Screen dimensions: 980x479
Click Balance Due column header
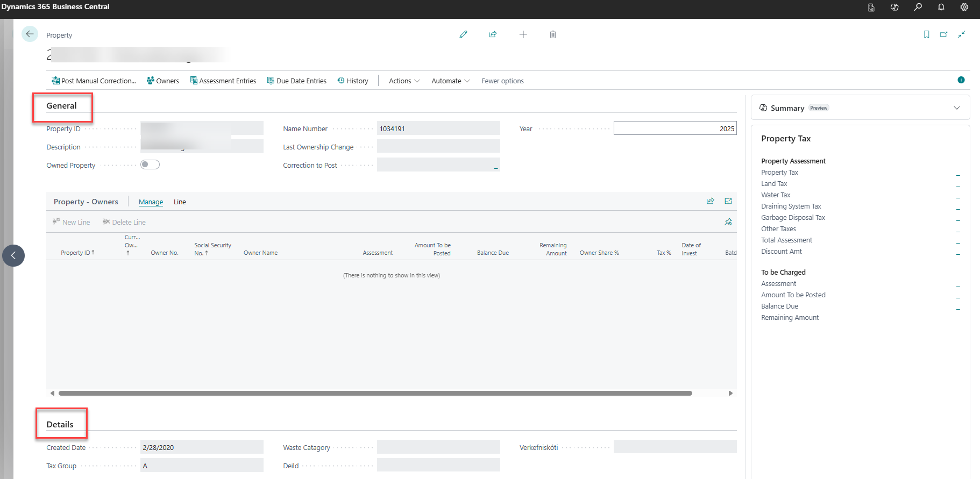pos(493,253)
